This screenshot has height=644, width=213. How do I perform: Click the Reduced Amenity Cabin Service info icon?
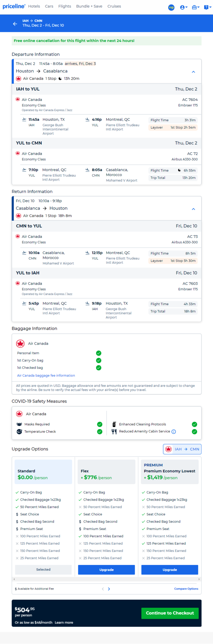[x=174, y=432]
